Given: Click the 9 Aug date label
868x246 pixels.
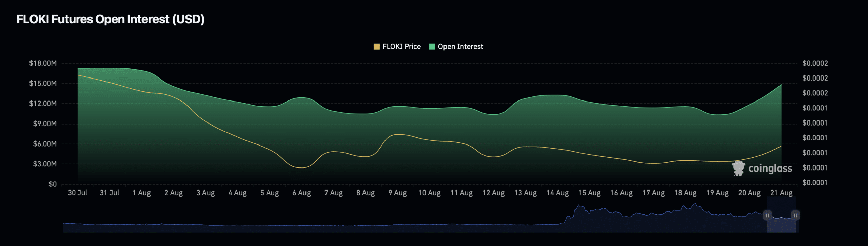Looking at the screenshot, I should pos(397,193).
